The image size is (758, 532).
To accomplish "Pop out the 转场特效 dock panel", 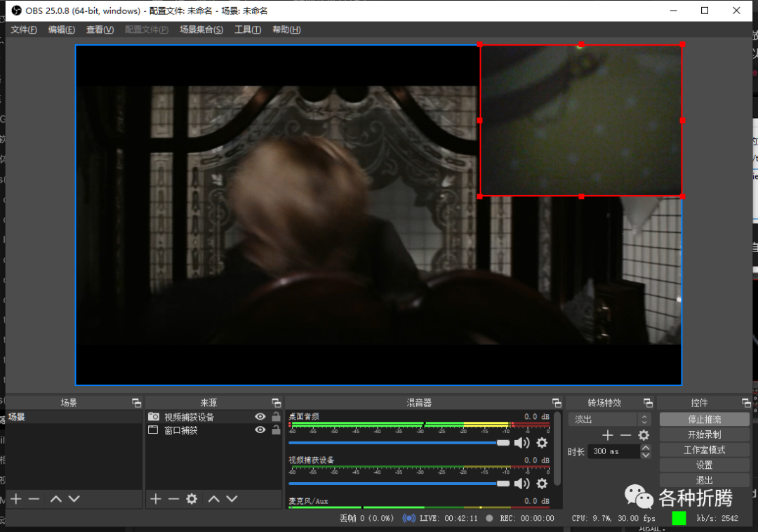I will click(x=648, y=402).
